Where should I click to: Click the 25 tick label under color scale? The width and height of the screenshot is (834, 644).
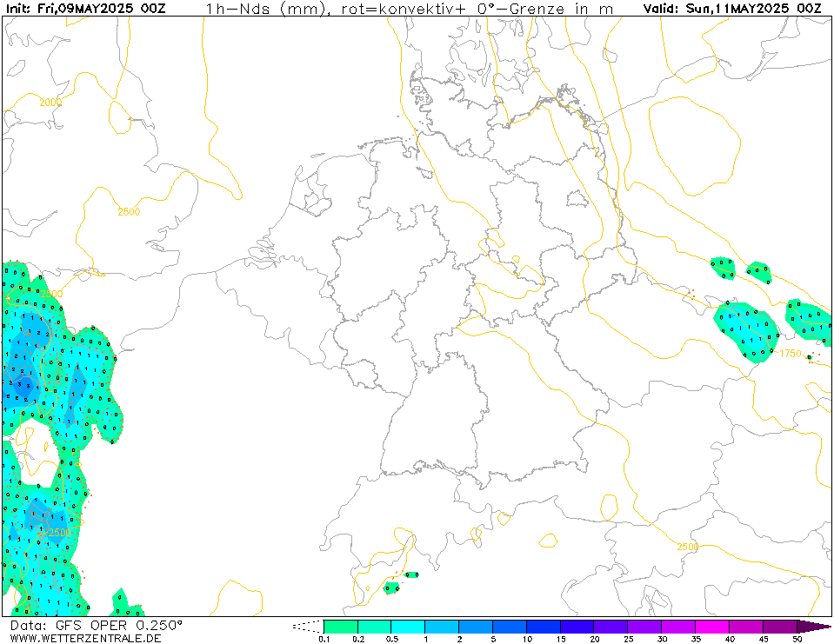(628, 639)
